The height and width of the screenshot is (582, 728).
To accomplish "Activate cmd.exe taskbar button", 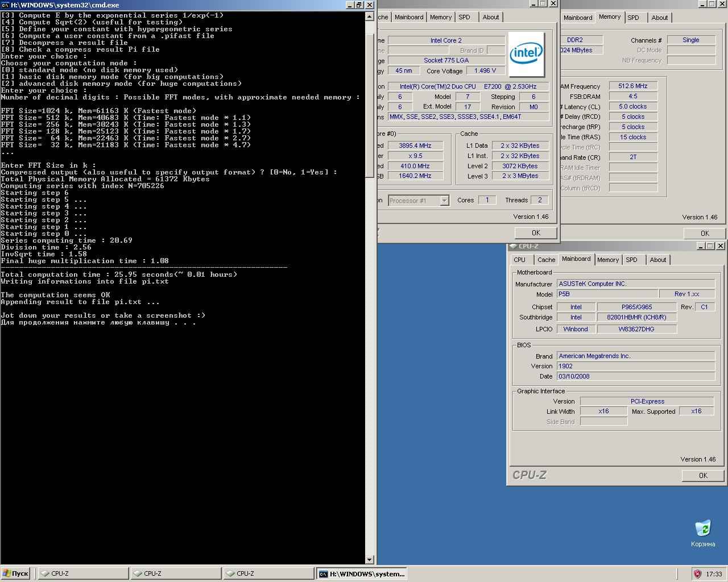I will (362, 573).
